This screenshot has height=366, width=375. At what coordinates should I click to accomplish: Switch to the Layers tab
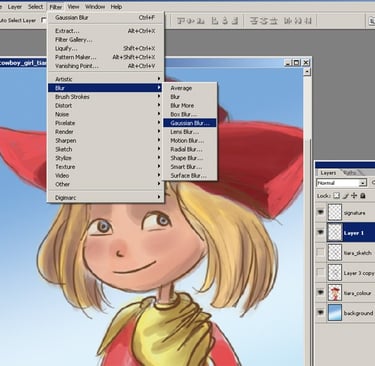[x=328, y=173]
